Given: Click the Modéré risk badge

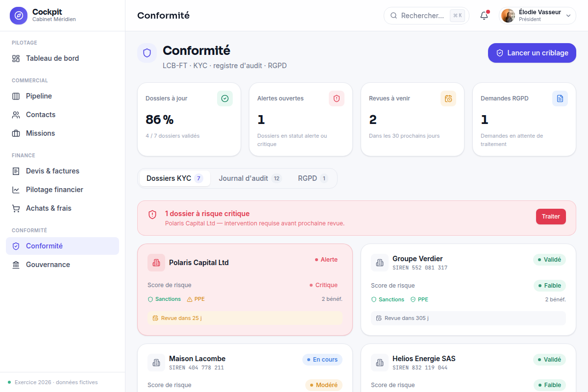Looking at the screenshot, I should pyautogui.click(x=324, y=385).
